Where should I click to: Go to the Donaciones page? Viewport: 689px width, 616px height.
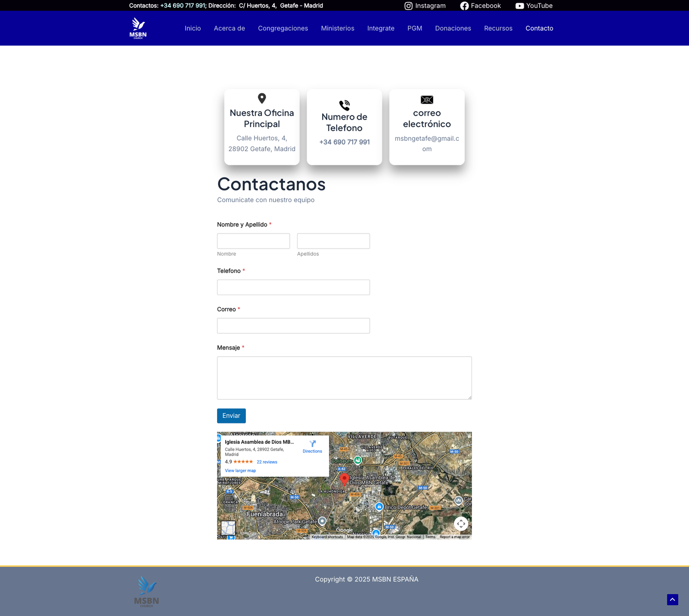453,28
